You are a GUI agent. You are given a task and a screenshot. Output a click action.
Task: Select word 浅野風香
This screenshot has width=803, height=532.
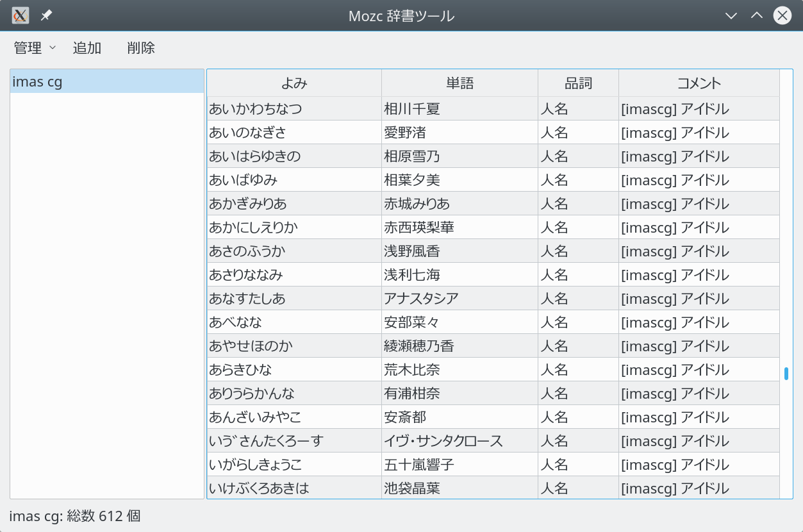pos(460,251)
